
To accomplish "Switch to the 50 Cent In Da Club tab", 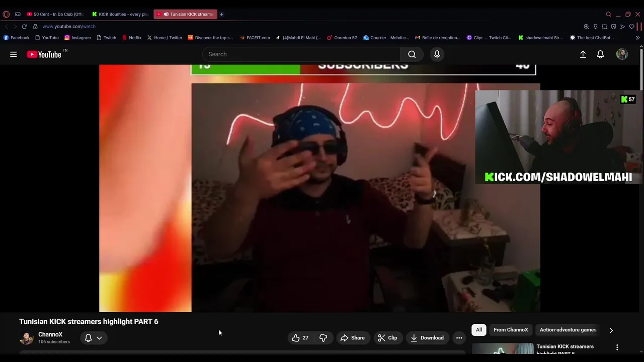I will point(55,14).
